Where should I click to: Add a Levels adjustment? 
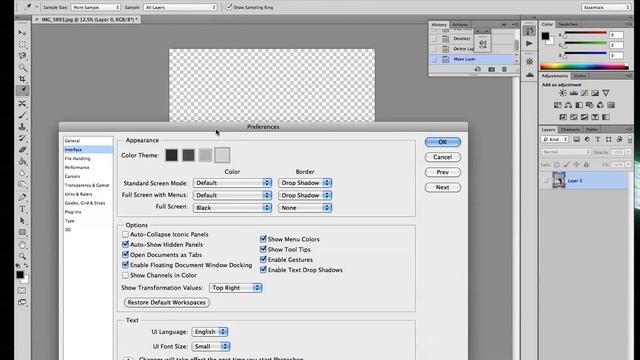tap(574, 93)
